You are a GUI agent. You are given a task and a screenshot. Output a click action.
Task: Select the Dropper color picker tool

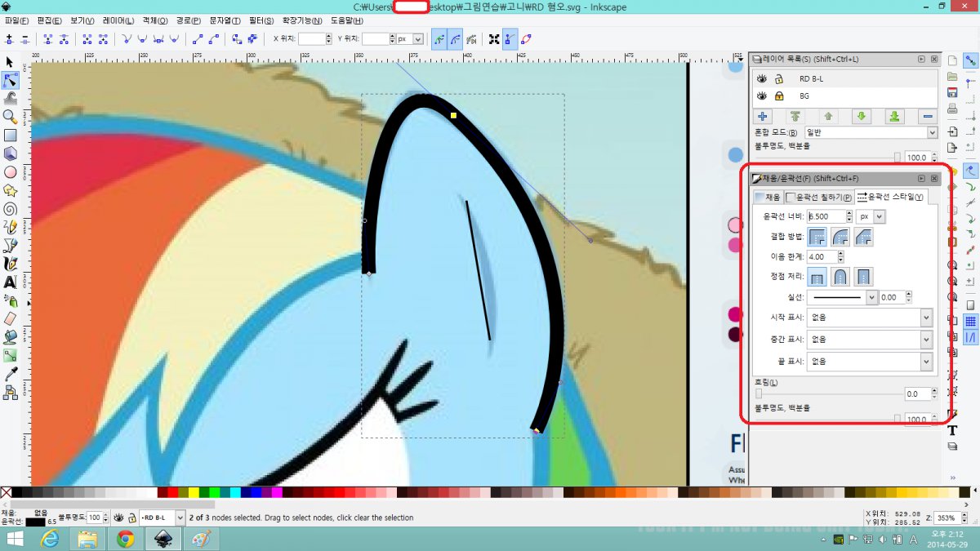[x=10, y=373]
